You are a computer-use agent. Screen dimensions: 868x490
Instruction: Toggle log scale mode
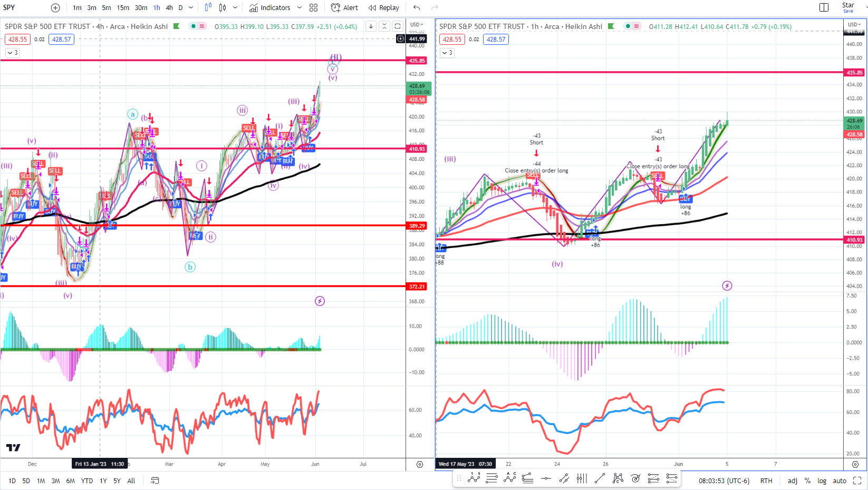822,481
